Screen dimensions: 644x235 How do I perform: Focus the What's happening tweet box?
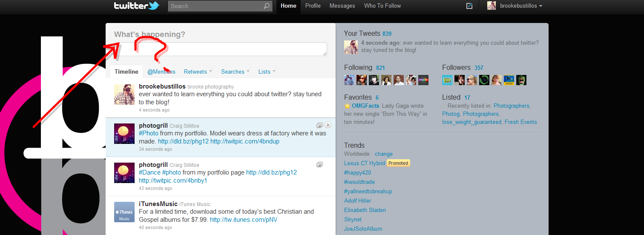click(x=221, y=49)
